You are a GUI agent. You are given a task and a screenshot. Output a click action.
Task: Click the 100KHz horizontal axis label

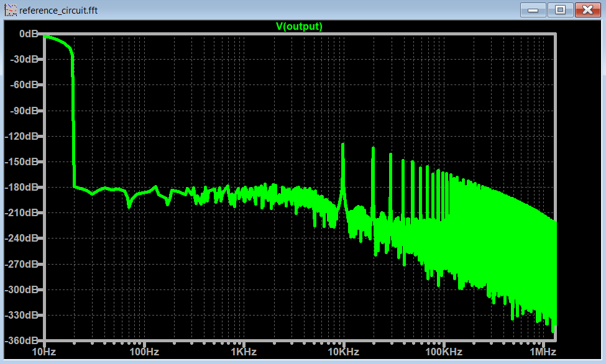click(x=443, y=352)
